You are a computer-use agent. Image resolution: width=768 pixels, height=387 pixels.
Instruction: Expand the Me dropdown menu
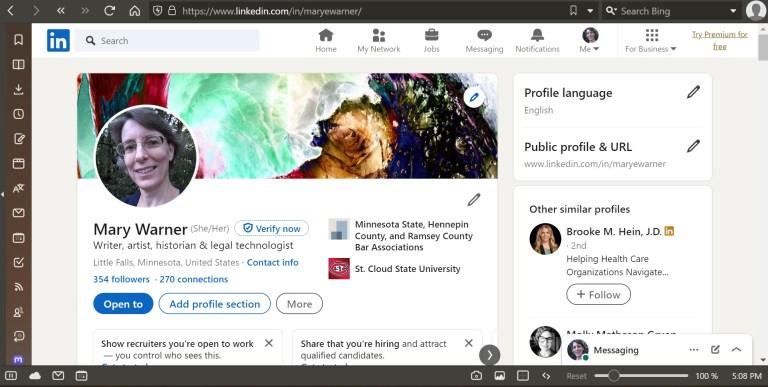point(590,41)
